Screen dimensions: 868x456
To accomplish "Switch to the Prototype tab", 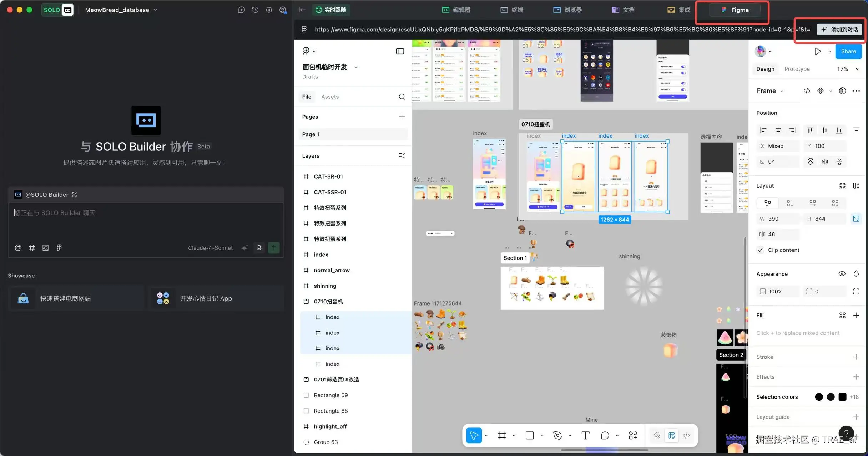I will 797,69.
